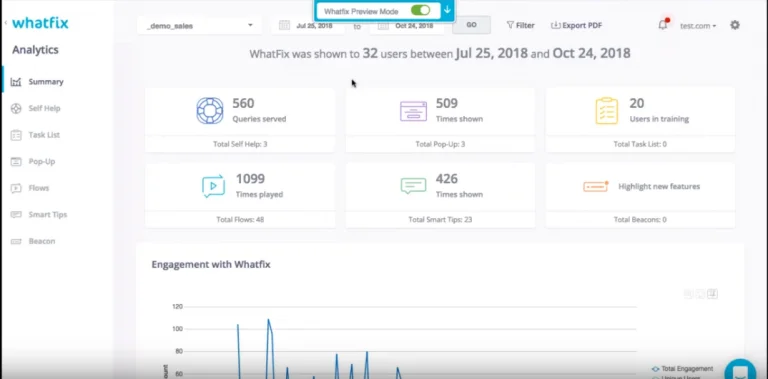The image size is (768, 379).
Task: Open the Filter option
Action: point(520,25)
